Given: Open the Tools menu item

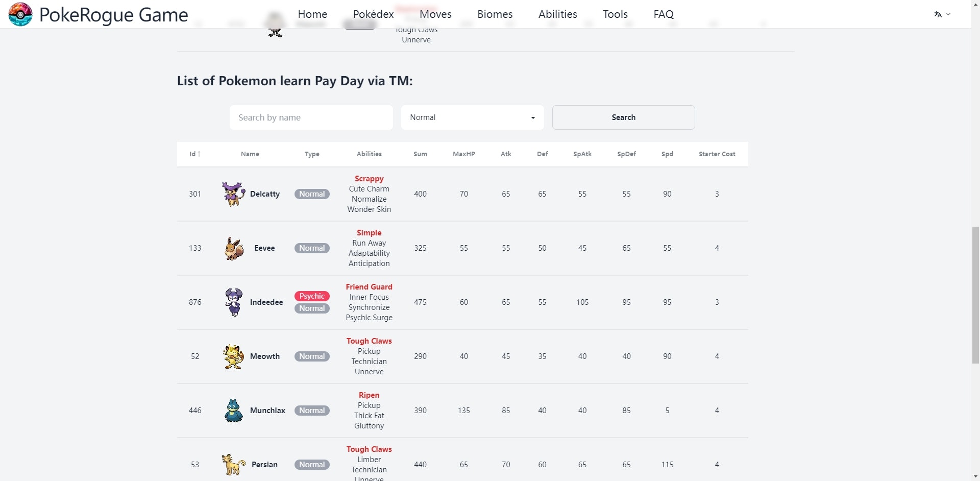Looking at the screenshot, I should [x=615, y=14].
